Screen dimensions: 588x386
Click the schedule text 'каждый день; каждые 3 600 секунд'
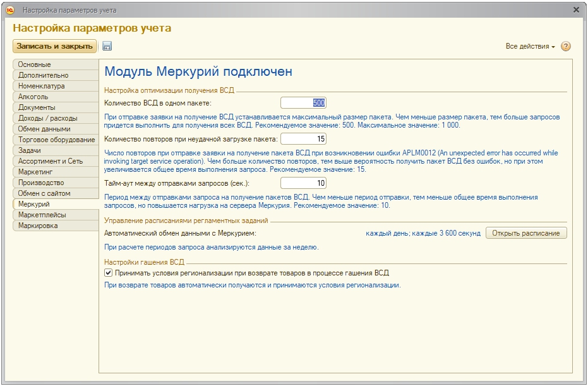tap(423, 233)
